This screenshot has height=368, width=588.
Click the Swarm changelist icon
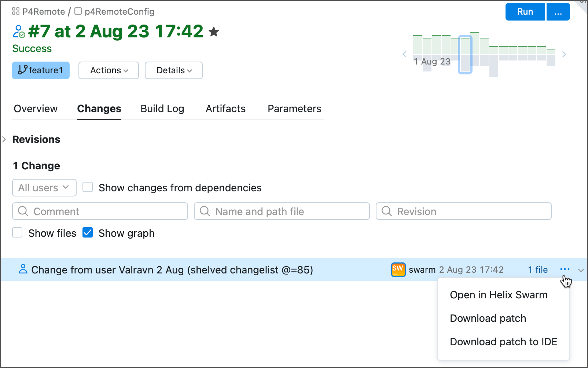click(398, 269)
